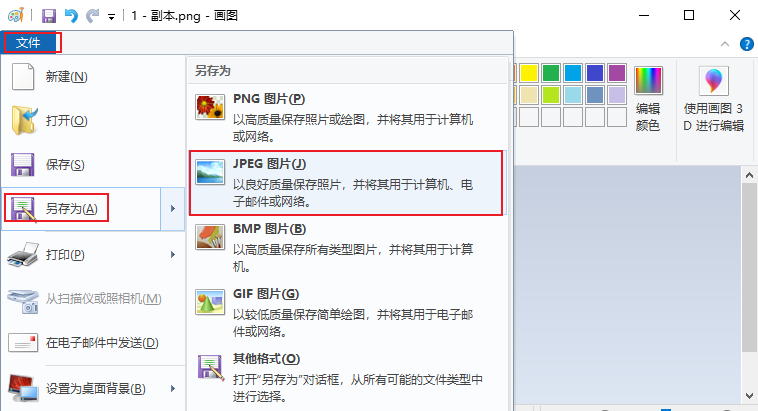
Task: Select the BMP picture save option
Action: 347,248
